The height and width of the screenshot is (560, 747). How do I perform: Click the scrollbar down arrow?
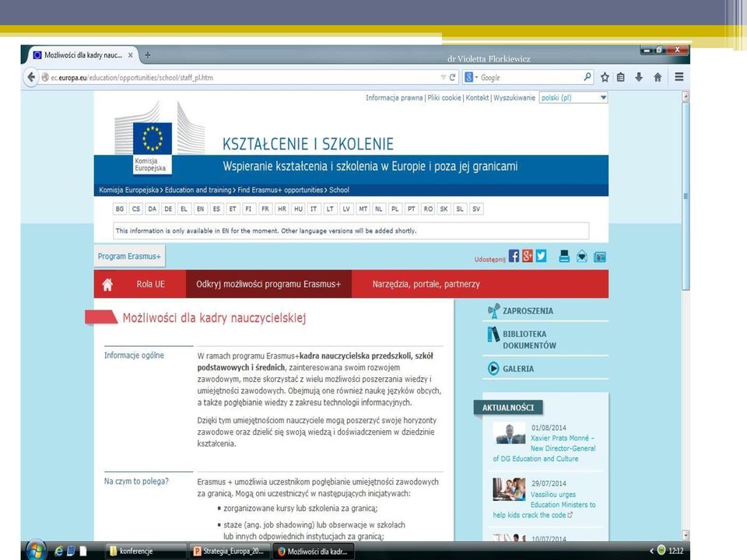(686, 535)
